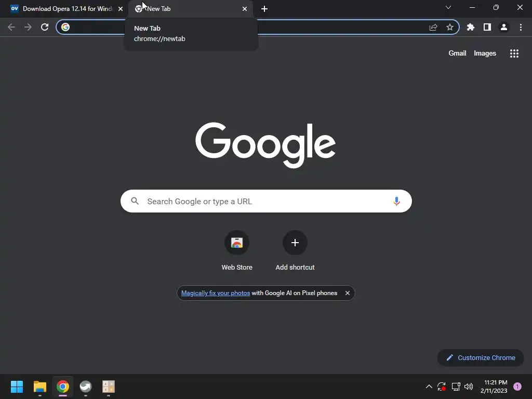
Task: Click the magnifier icon in search box
Action: click(135, 201)
